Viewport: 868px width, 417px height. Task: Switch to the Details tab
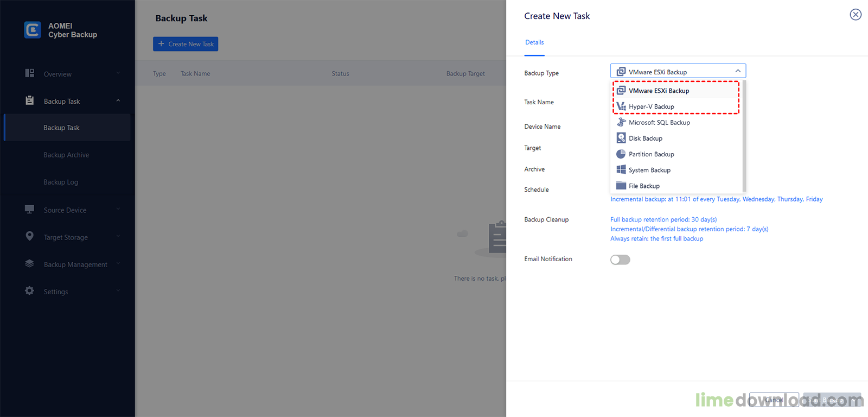(534, 42)
